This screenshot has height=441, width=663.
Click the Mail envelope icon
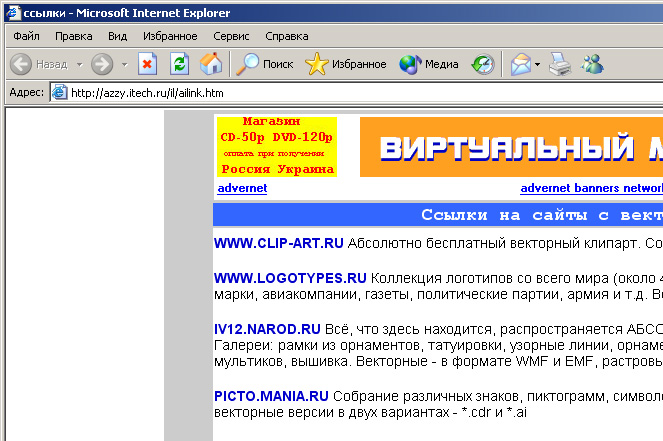521,64
